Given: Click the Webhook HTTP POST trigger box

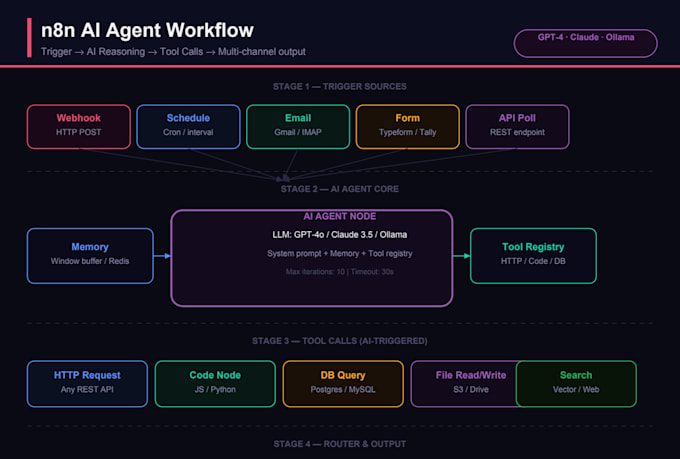Looking at the screenshot, I should pyautogui.click(x=78, y=127).
